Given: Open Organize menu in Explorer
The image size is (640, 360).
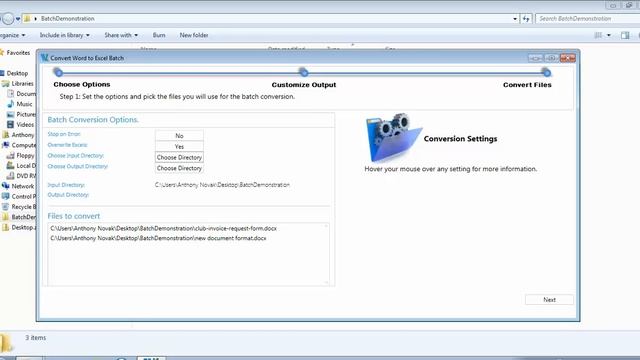Looking at the screenshot, I should 12,35.
